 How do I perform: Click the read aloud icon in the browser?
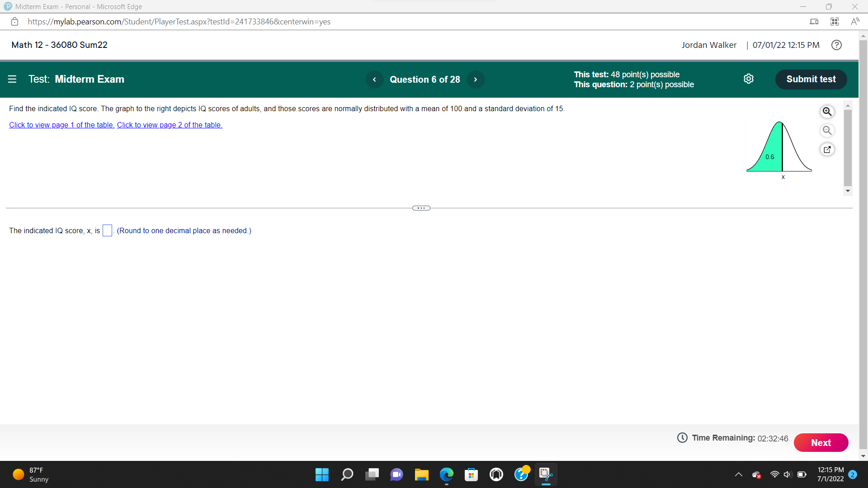click(x=856, y=21)
